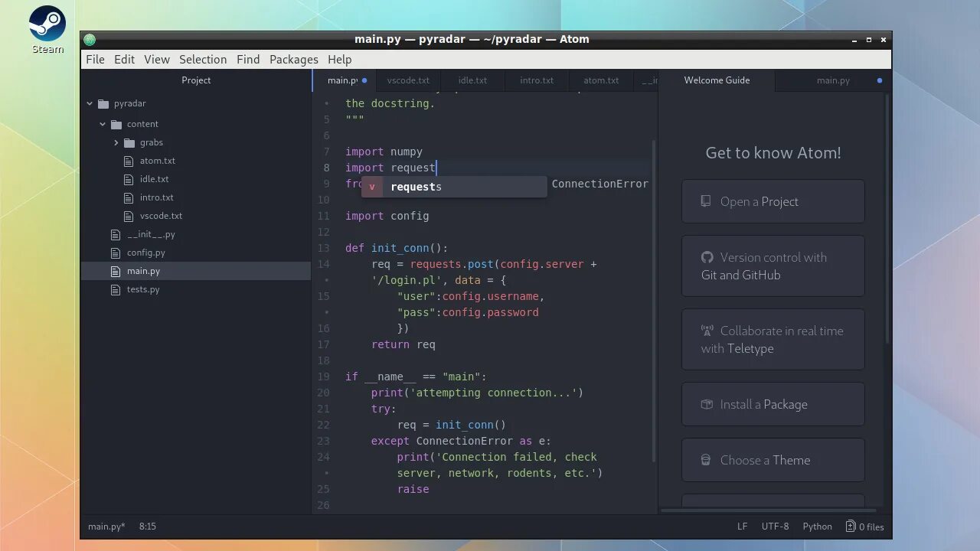This screenshot has height=551, width=980.
Task: Click the files icon in status bar
Action: click(x=851, y=526)
